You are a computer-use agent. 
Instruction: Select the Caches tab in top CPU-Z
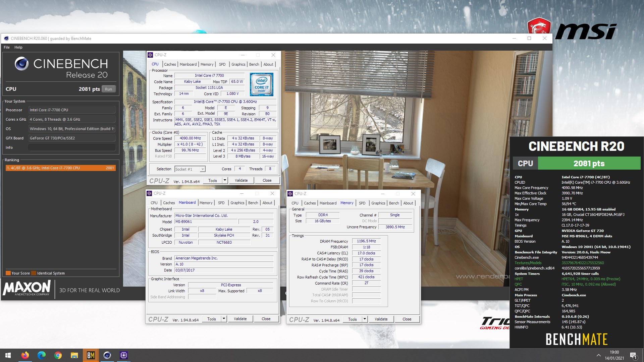[170, 64]
